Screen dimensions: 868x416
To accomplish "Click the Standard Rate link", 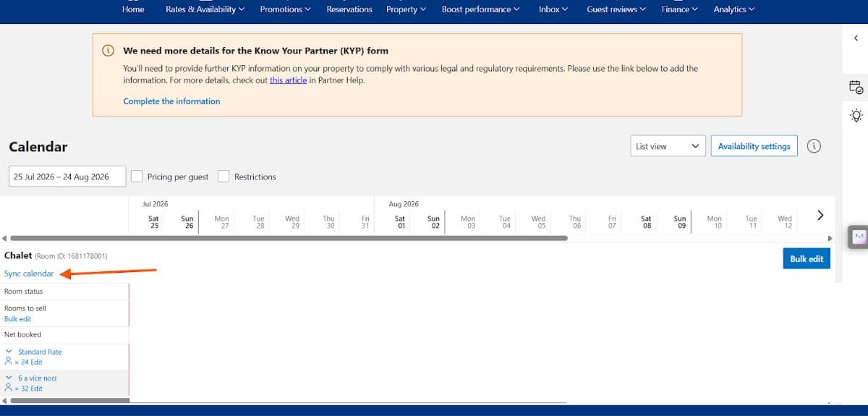I will (40, 352).
